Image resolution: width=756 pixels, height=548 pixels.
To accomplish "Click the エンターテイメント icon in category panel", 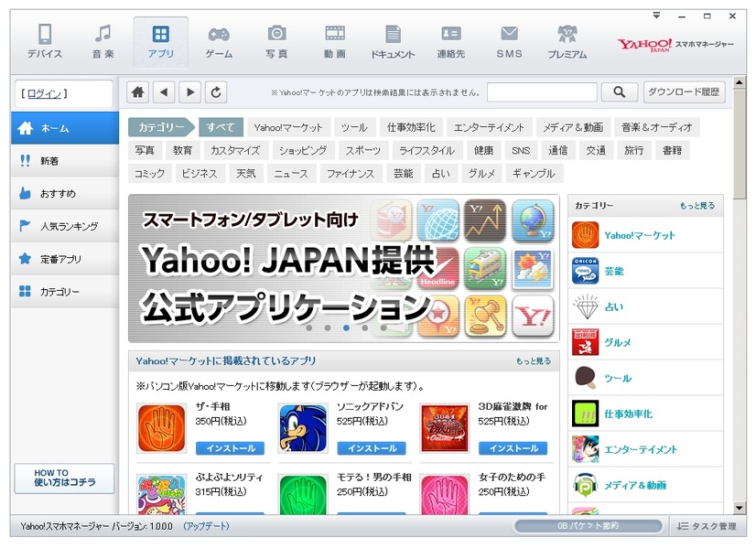I will [586, 449].
